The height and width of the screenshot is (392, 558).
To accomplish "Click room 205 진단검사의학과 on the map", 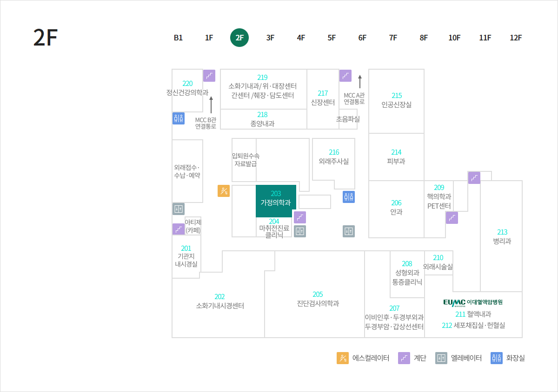I will 318,299.
